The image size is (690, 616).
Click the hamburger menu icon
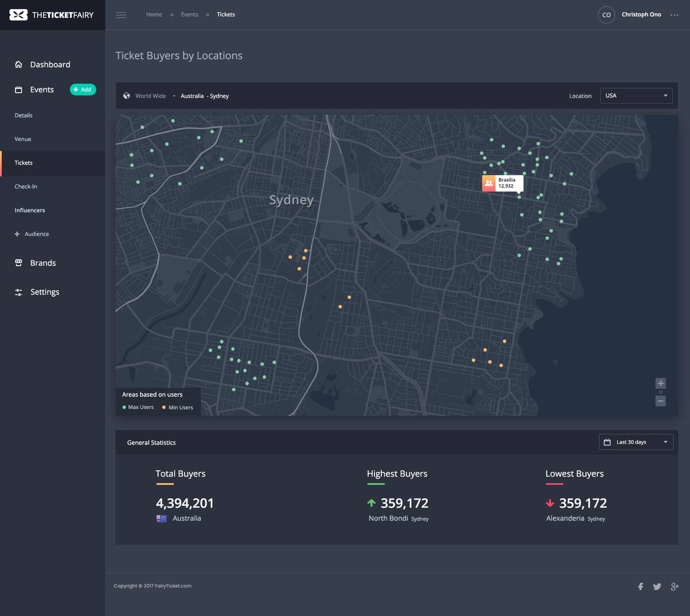[121, 15]
